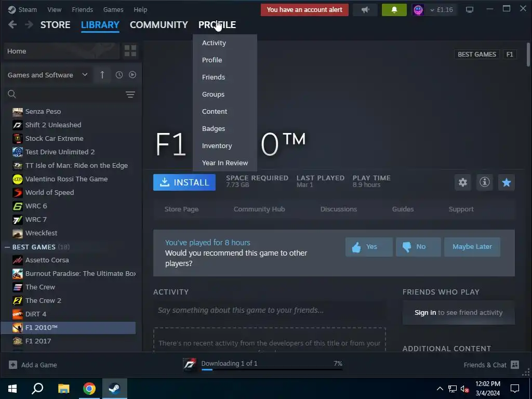
Task: Open Friends & Chat window icon
Action: (x=515, y=365)
